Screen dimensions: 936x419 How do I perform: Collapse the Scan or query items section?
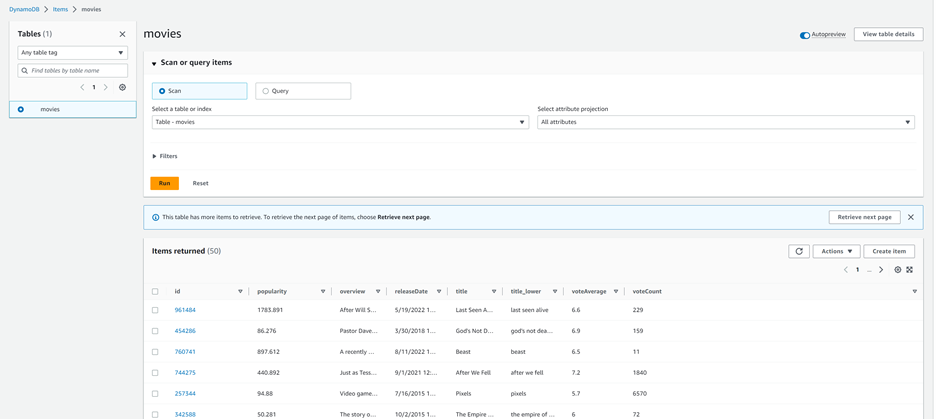tap(192, 63)
